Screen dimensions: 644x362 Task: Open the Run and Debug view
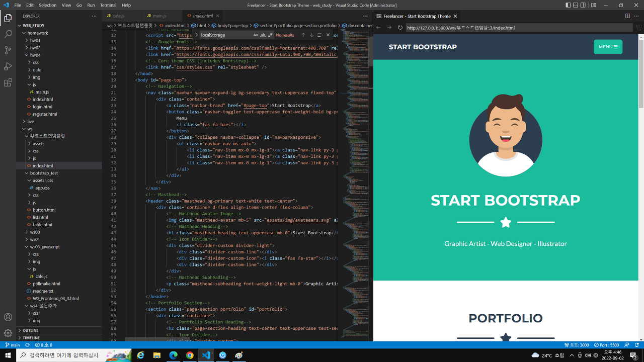(x=8, y=66)
